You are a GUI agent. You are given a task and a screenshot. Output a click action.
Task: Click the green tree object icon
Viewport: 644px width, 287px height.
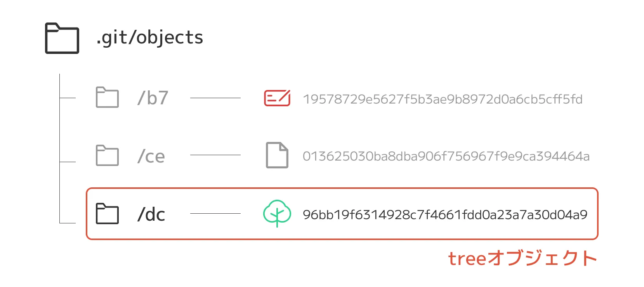[277, 213]
